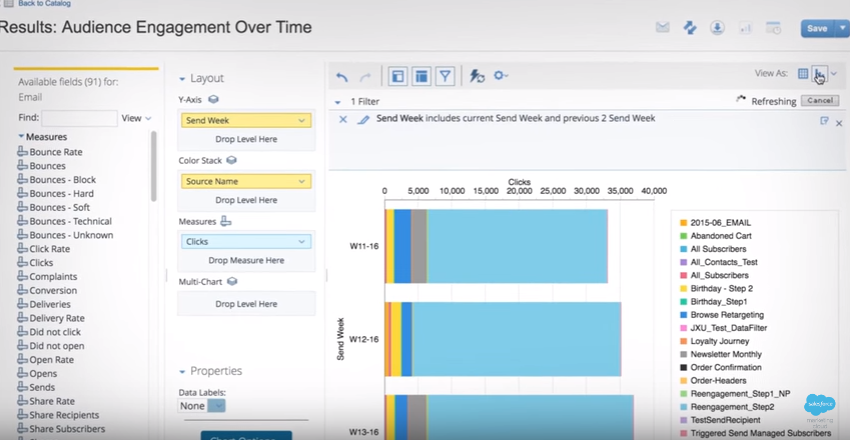
Task: Click the Drop Measure Here zone
Action: [x=246, y=261]
